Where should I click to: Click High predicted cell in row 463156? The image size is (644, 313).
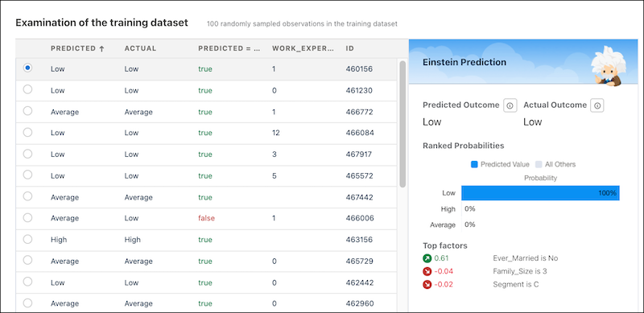pos(59,240)
